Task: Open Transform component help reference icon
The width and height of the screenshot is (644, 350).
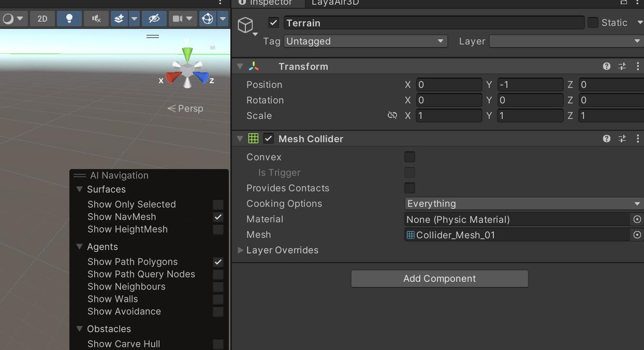Action: [606, 66]
